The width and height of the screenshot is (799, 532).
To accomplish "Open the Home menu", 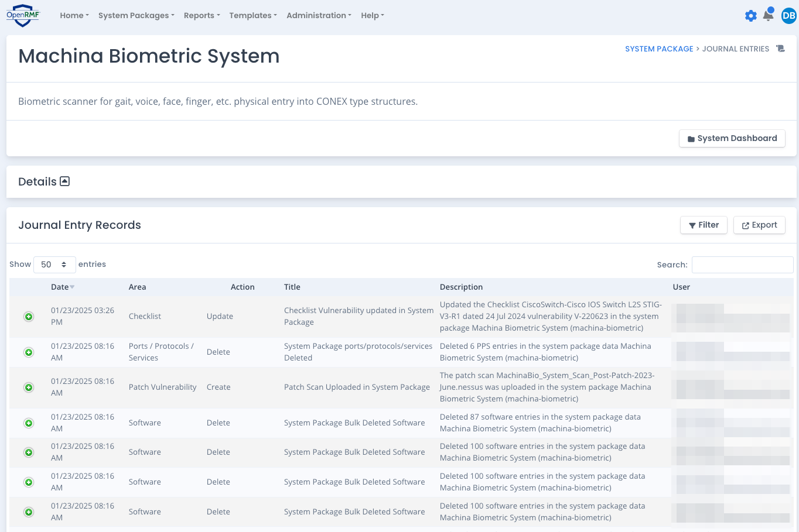I will coord(74,15).
